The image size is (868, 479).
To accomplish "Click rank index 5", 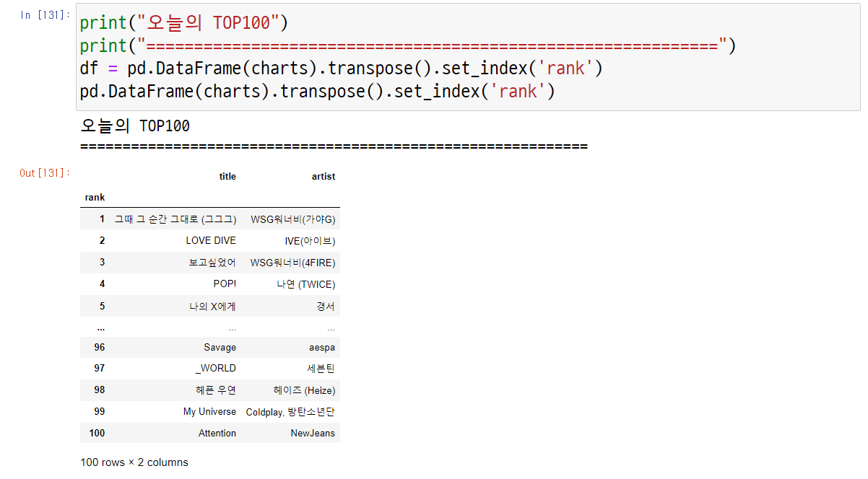I will coord(102,306).
